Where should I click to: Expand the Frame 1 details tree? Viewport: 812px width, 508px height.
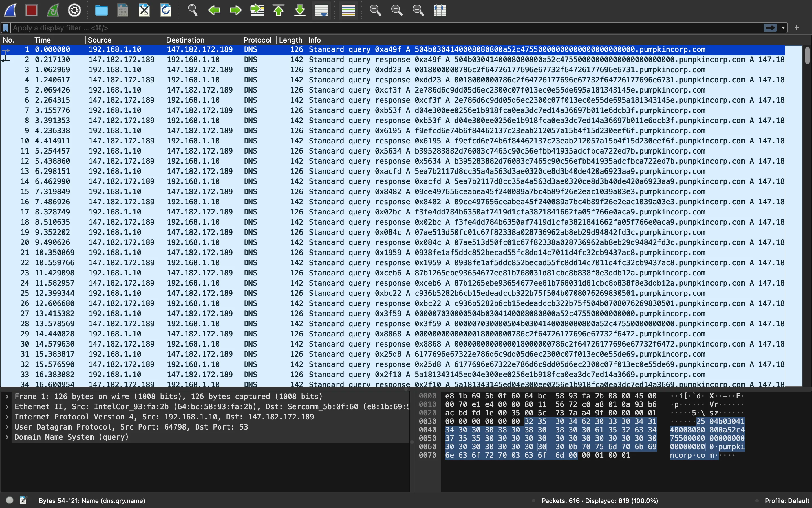click(7, 397)
